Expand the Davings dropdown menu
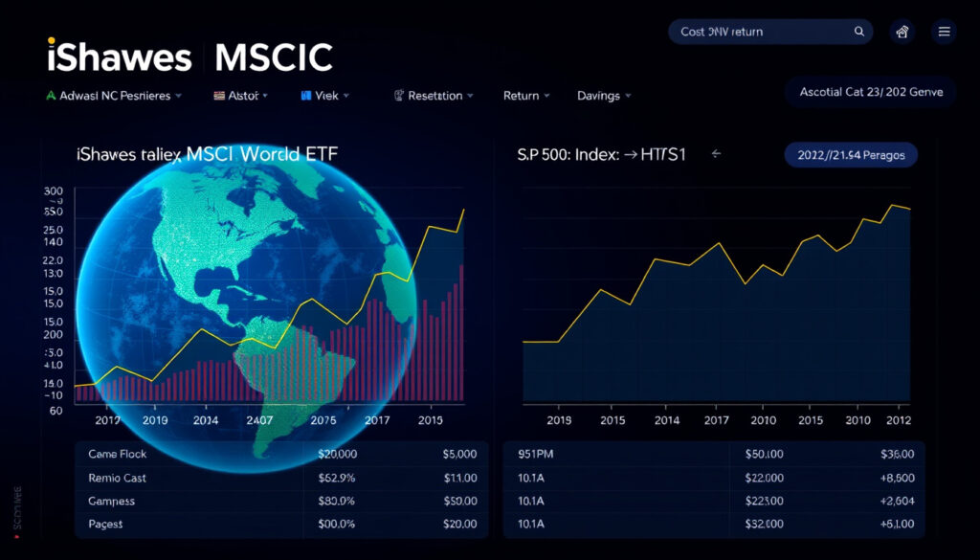Viewport: 980px width, 560px height. click(605, 96)
